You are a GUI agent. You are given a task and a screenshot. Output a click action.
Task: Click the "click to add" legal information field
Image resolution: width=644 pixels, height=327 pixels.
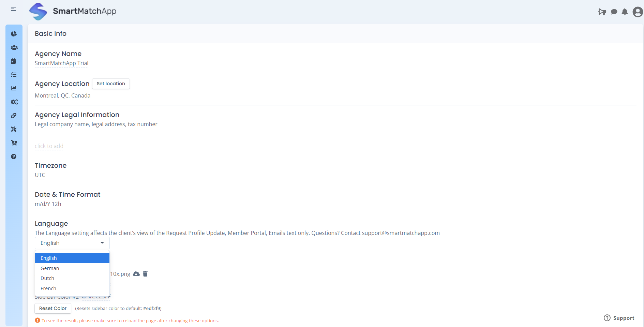(49, 146)
